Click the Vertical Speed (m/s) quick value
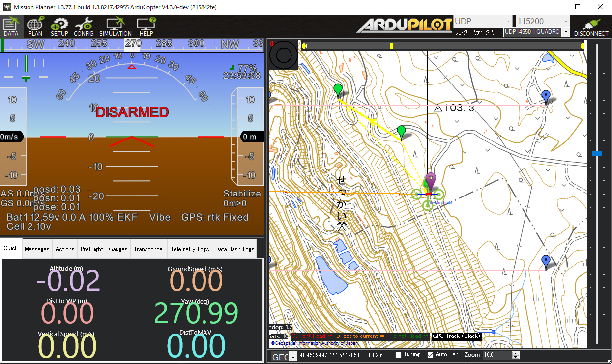This screenshot has height=364, width=612. coord(67,345)
